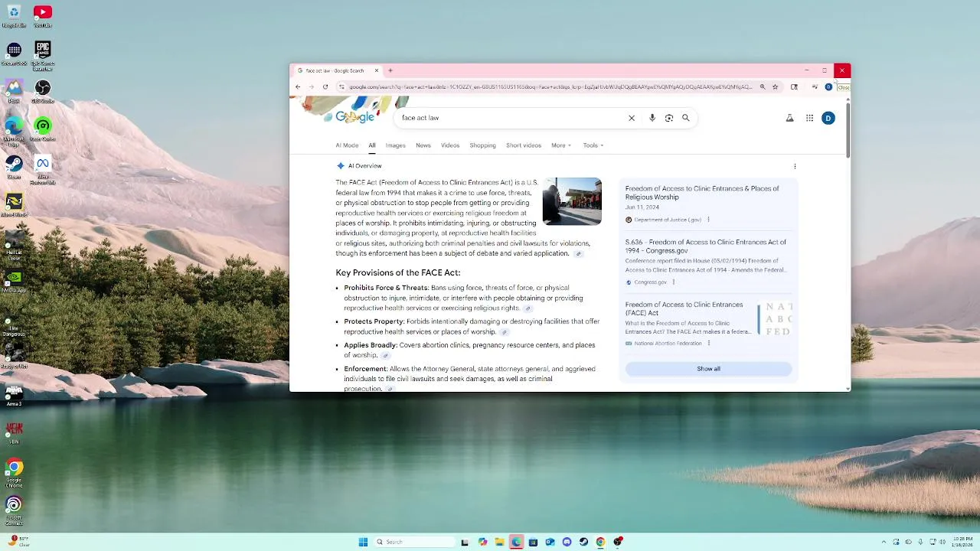Click Show all sources button
The image size is (980, 551).
click(708, 369)
